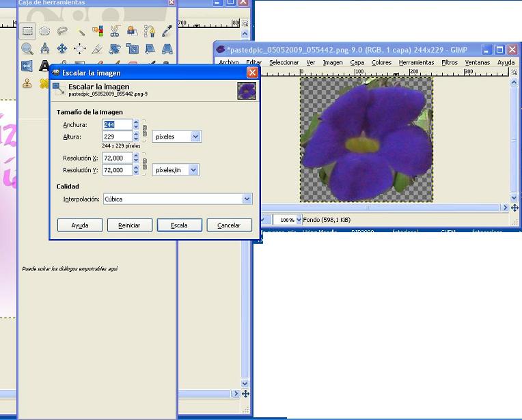Select the Foreground Select tool
The image size is (522, 420).
133,31
